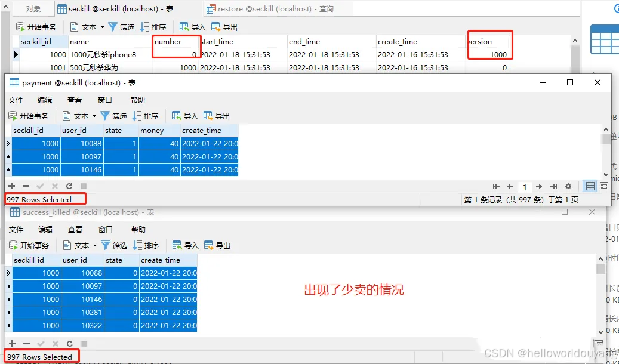Click 文本 button in seckill table toolbar

click(84, 27)
